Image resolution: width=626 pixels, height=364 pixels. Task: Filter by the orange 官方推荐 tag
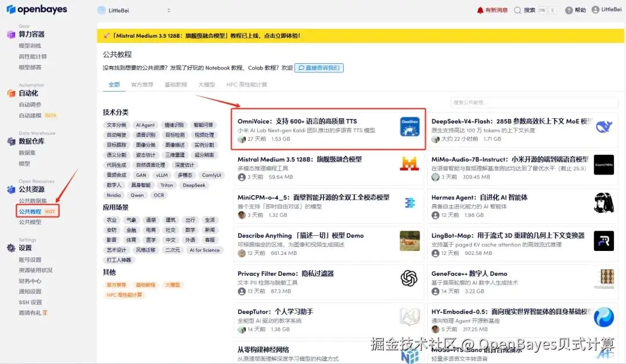click(x=116, y=285)
